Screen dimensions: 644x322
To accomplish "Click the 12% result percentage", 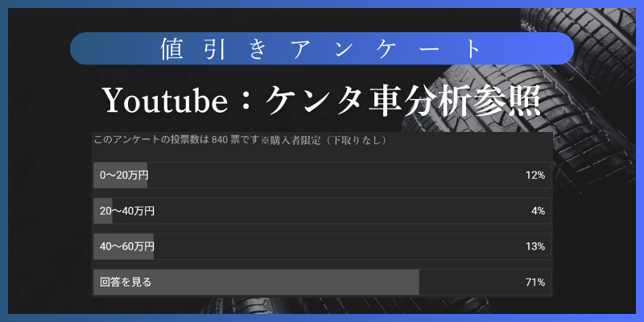I will pos(535,175).
